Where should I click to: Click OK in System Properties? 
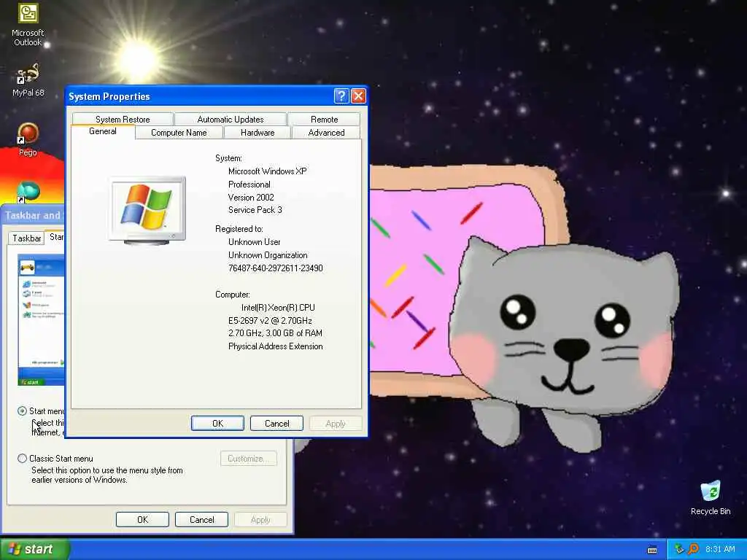217,424
